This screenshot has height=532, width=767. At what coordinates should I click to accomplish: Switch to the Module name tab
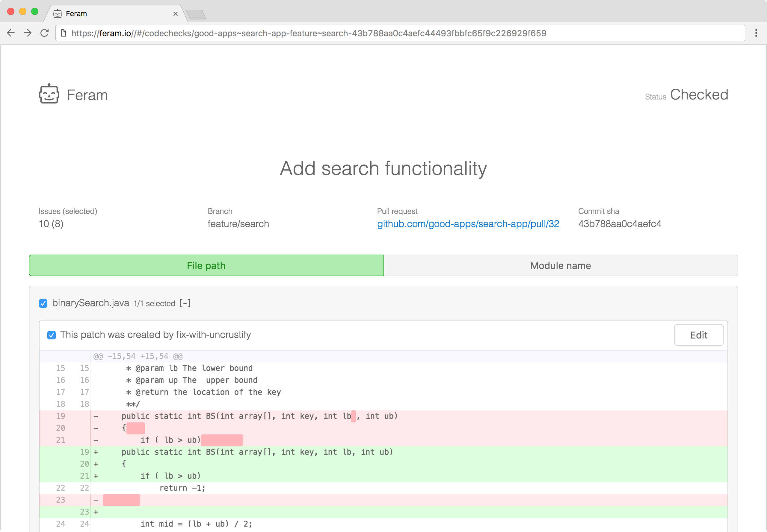(x=561, y=265)
